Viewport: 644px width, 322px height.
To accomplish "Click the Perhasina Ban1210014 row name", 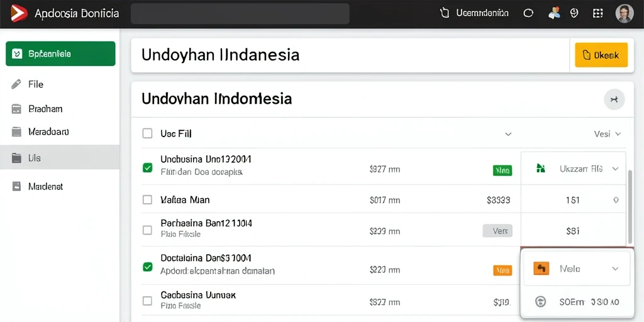I will coord(206,223).
